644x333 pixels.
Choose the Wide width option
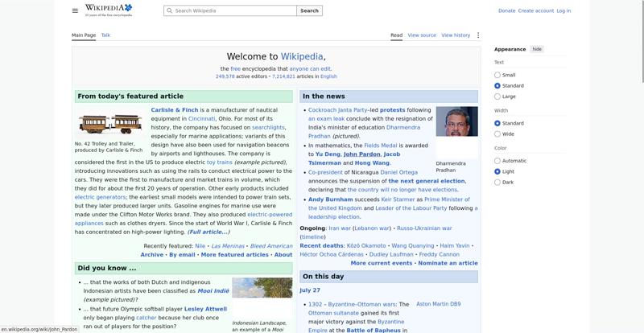(x=497, y=134)
